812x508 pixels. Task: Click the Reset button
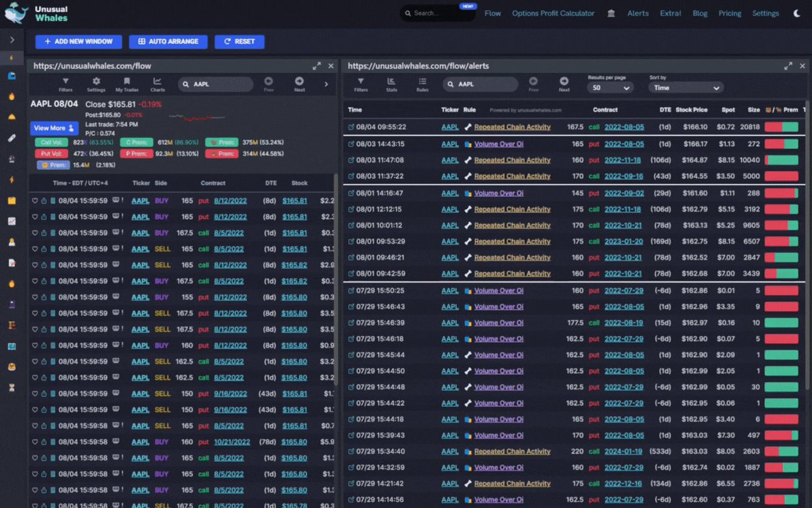[x=240, y=41]
